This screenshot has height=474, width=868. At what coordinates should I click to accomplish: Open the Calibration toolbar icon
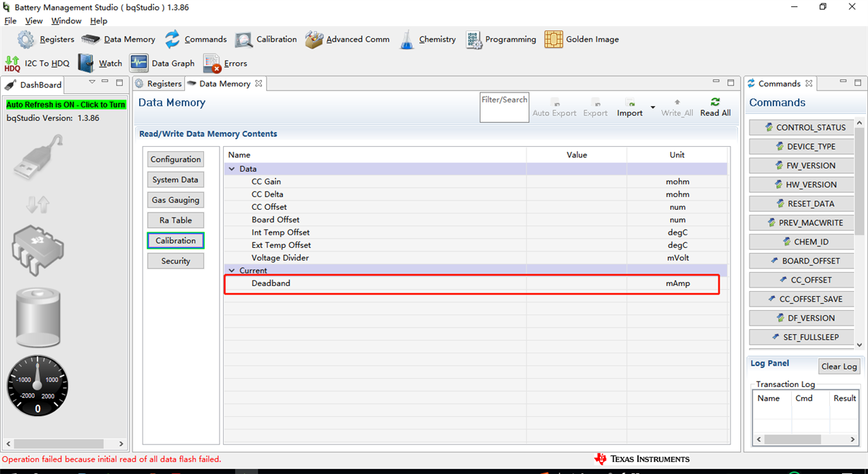pos(243,40)
